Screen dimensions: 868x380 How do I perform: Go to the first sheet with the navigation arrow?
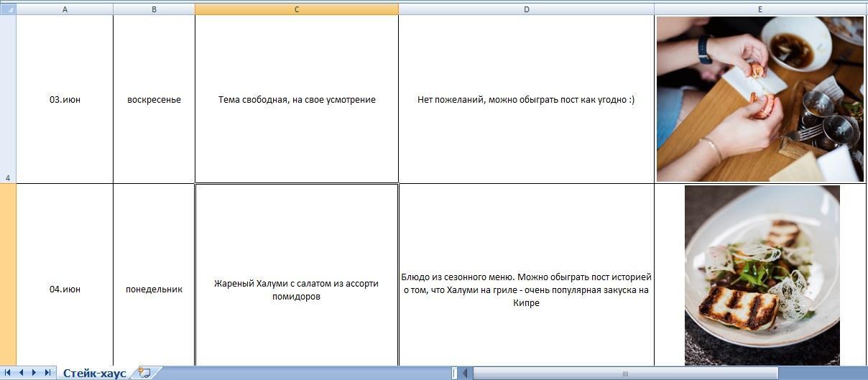[x=8, y=373]
